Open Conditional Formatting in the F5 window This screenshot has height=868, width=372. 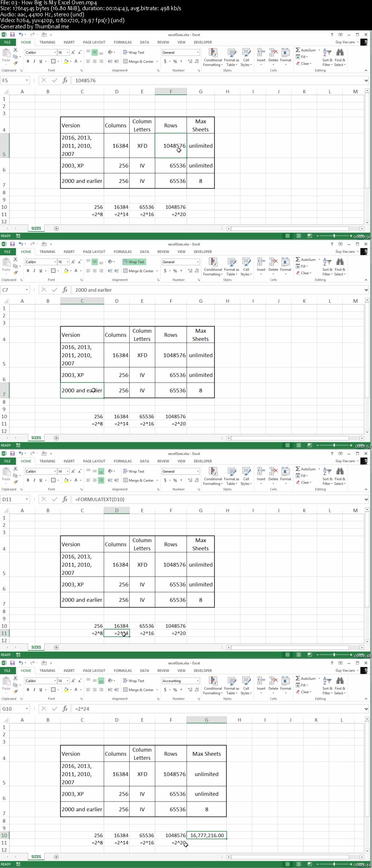tap(213, 57)
